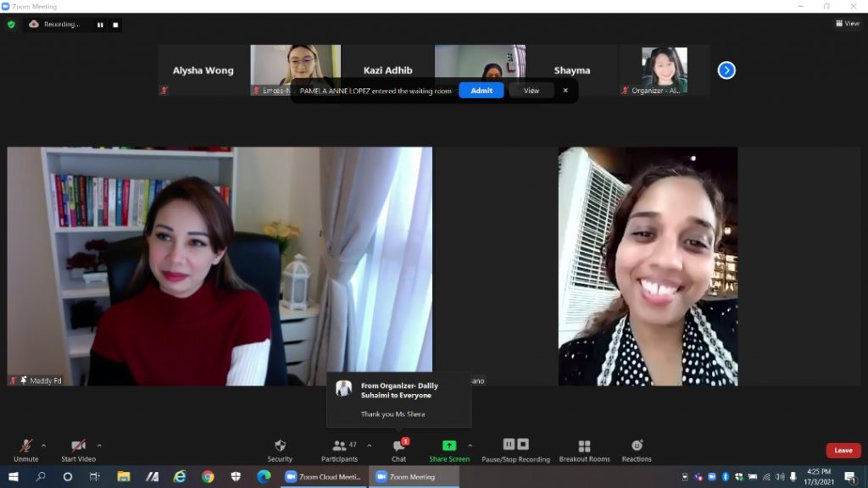
Task: Open the volume tray icon
Action: point(780,476)
